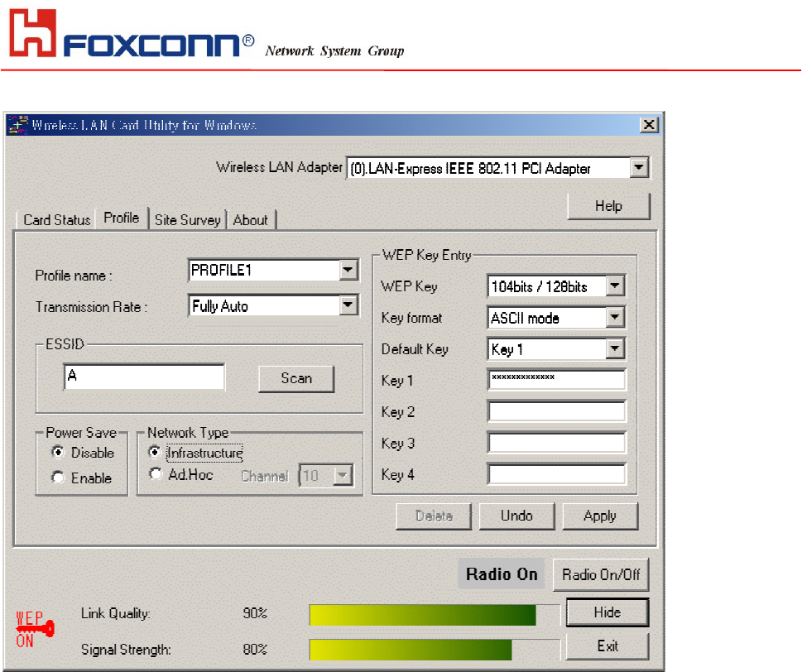
Task: Open the Wireless LAN Adapter dropdown
Action: [x=639, y=167]
